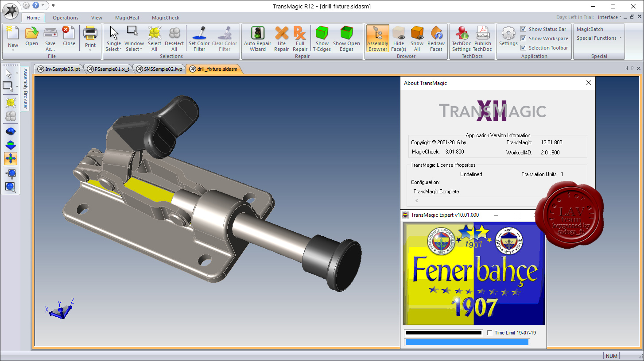
Task: Tick the Time Limit checkbox
Action: pyautogui.click(x=489, y=333)
